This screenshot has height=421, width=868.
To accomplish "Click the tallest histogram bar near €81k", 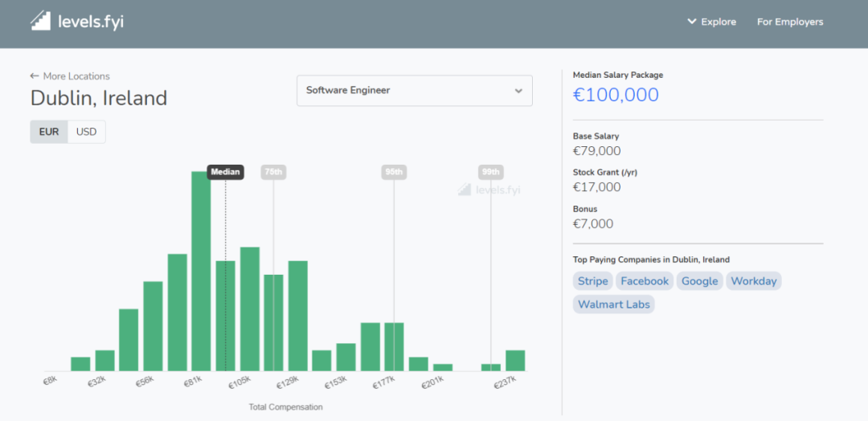I will tap(202, 271).
